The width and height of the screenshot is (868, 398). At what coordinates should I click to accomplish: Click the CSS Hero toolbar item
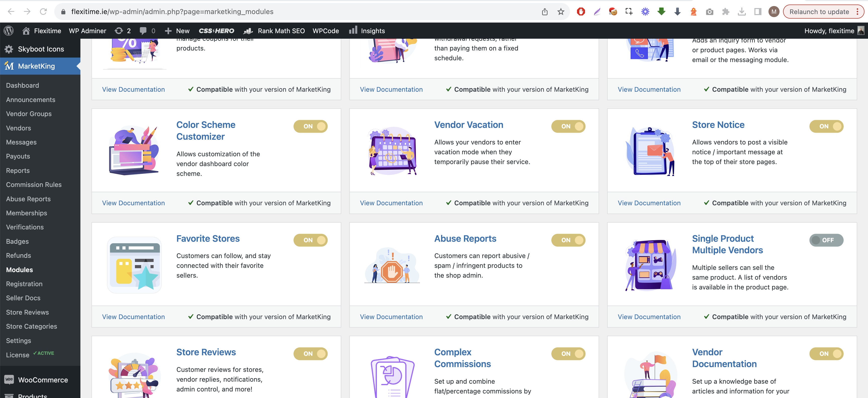pos(216,31)
